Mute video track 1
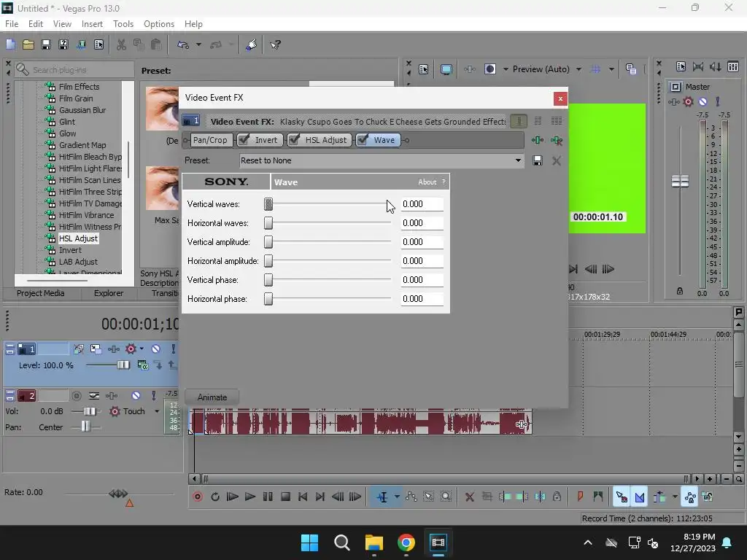Viewport: 747px width, 560px height. click(156, 349)
